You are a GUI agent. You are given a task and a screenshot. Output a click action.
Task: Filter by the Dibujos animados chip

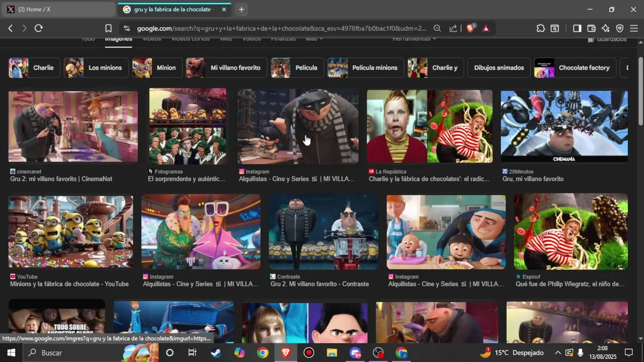(499, 68)
